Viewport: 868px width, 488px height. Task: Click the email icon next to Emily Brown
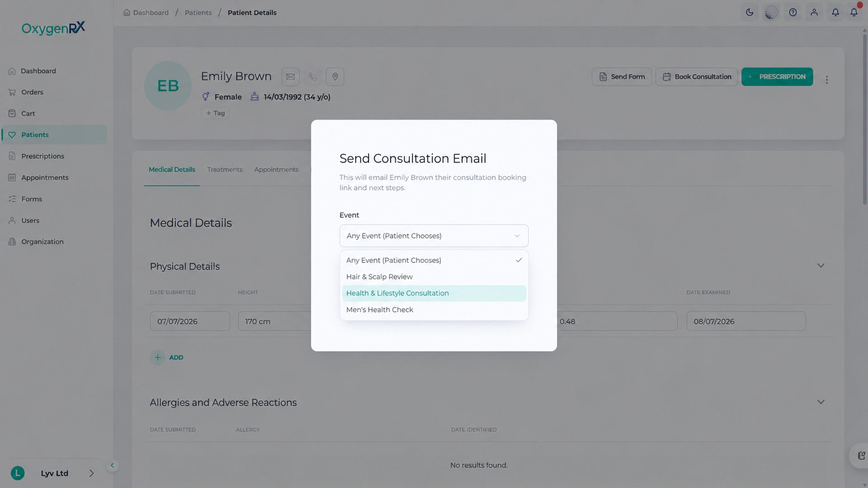[x=290, y=77]
